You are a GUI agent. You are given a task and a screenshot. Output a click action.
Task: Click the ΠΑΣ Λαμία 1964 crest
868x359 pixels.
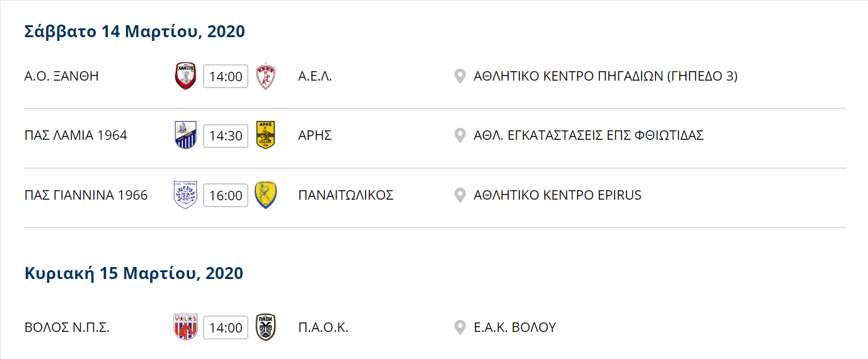coord(185,135)
